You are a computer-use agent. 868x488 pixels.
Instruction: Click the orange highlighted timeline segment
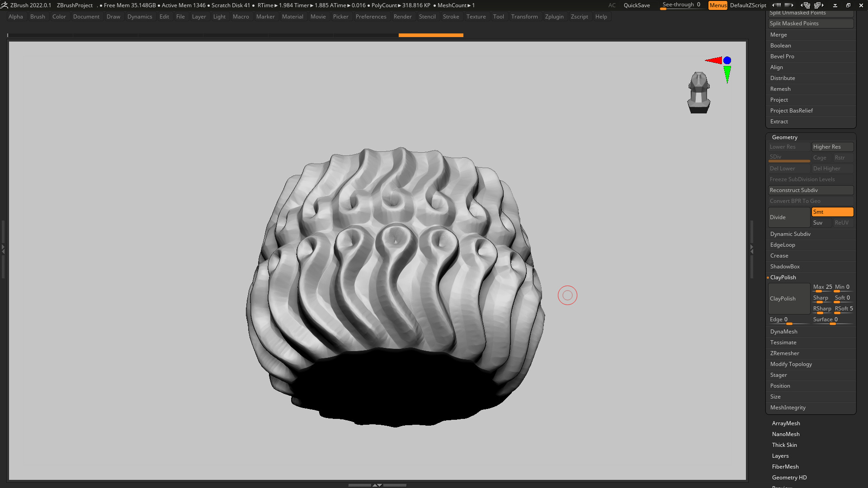pyautogui.click(x=431, y=35)
